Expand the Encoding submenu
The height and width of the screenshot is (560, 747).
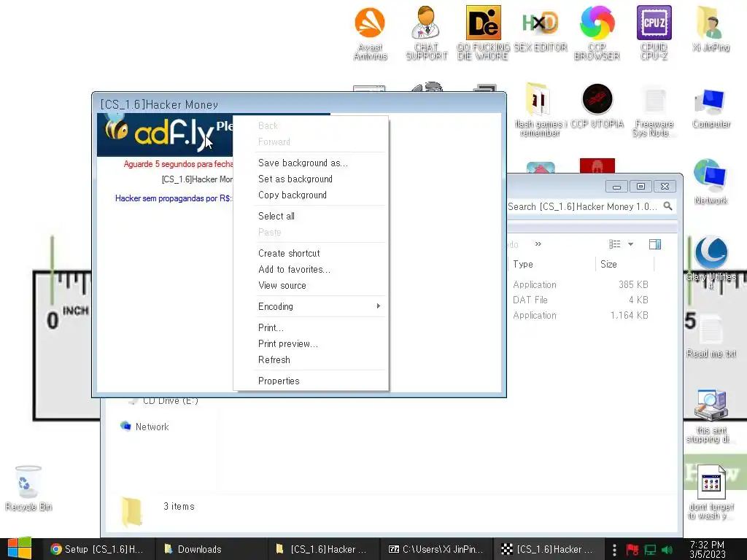(x=311, y=306)
